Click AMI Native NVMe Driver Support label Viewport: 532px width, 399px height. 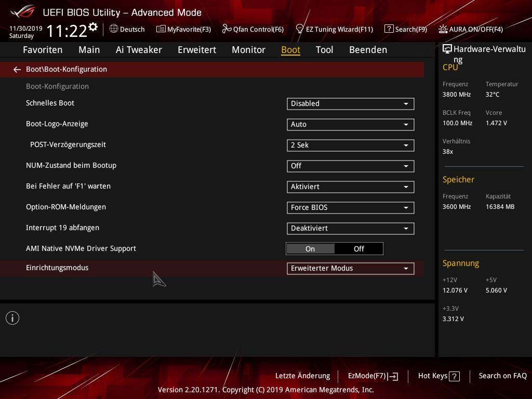tap(81, 249)
